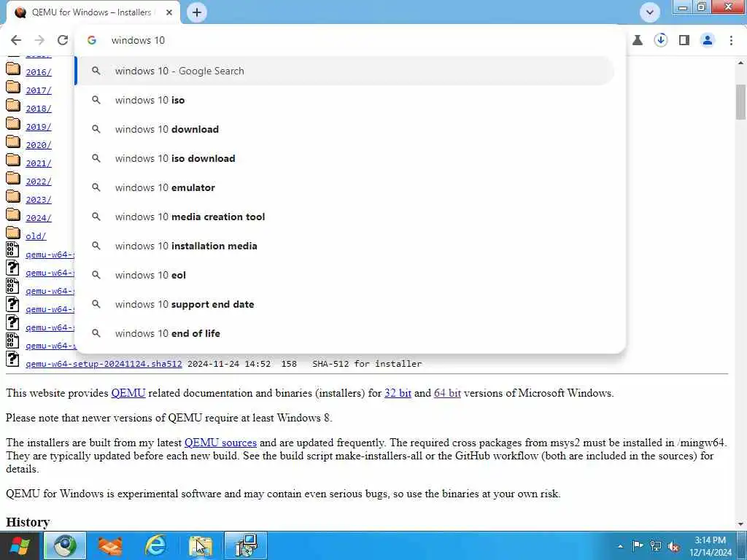Choose the 'windows 10 download' suggestion
This screenshot has height=560, width=747.
(344, 129)
